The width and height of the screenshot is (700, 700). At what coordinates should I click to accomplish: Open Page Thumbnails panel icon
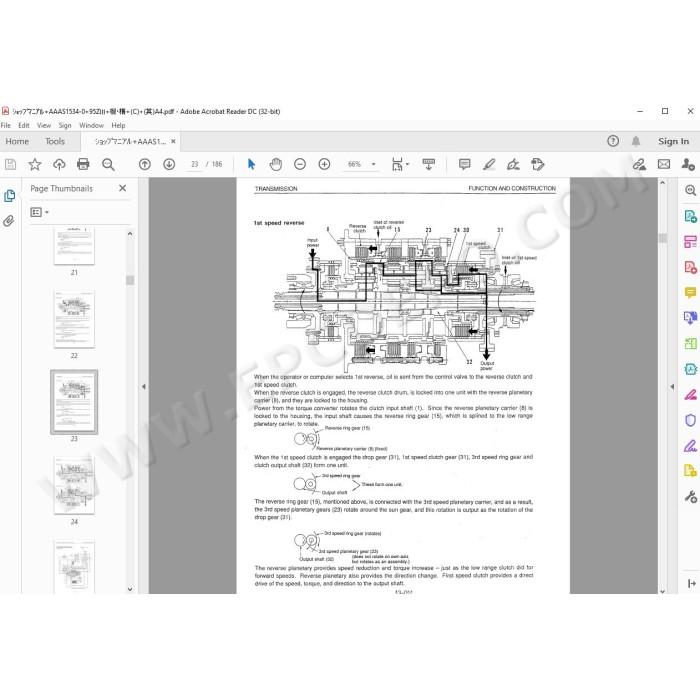9,196
